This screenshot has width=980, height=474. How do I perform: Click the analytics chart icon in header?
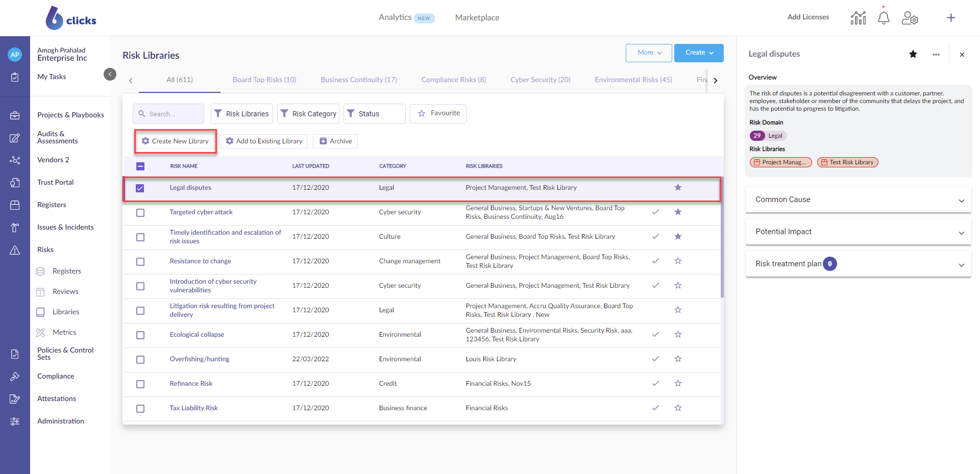858,18
